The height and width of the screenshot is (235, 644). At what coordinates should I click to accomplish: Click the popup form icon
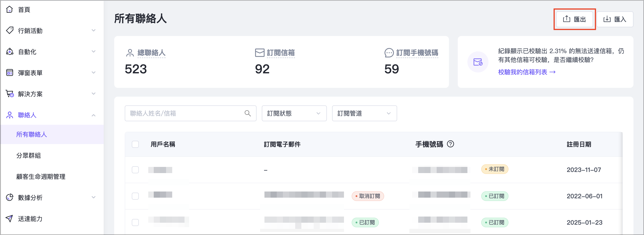tap(9, 73)
